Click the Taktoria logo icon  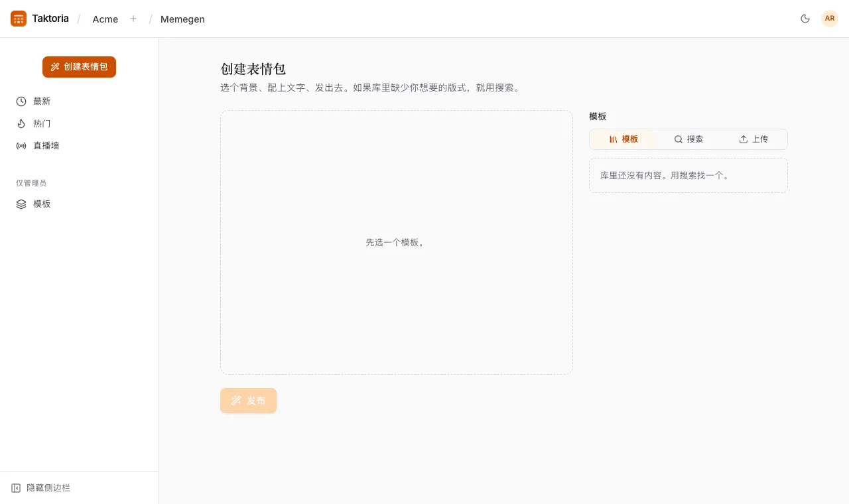tap(19, 19)
